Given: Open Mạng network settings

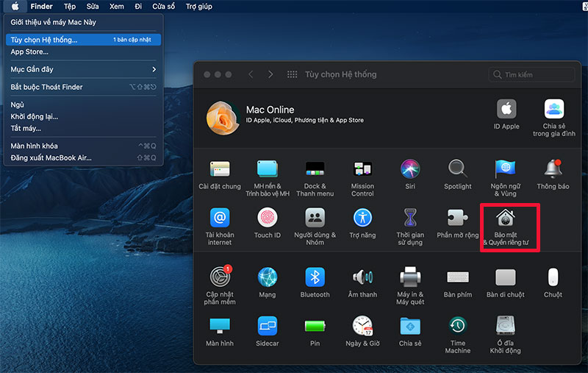Looking at the screenshot, I should pos(268,283).
